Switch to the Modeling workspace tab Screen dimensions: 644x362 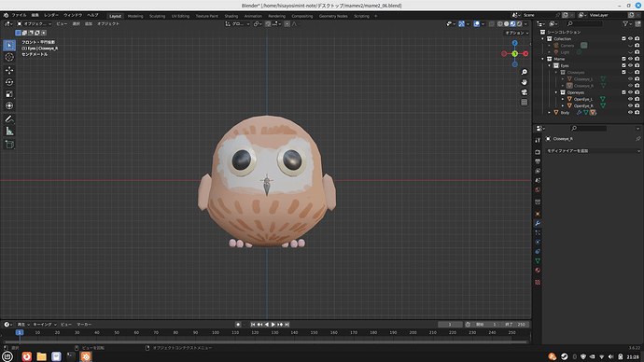135,16
